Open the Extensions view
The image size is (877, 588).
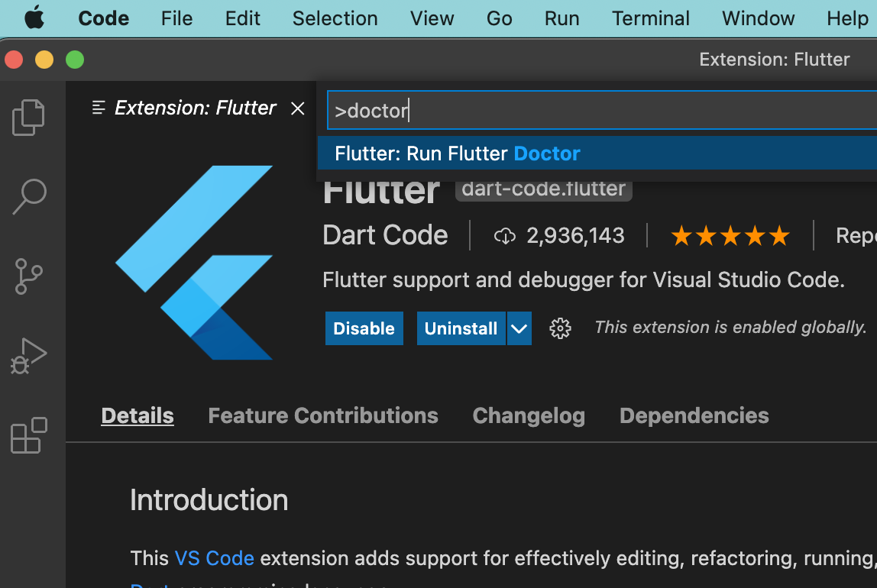click(28, 435)
